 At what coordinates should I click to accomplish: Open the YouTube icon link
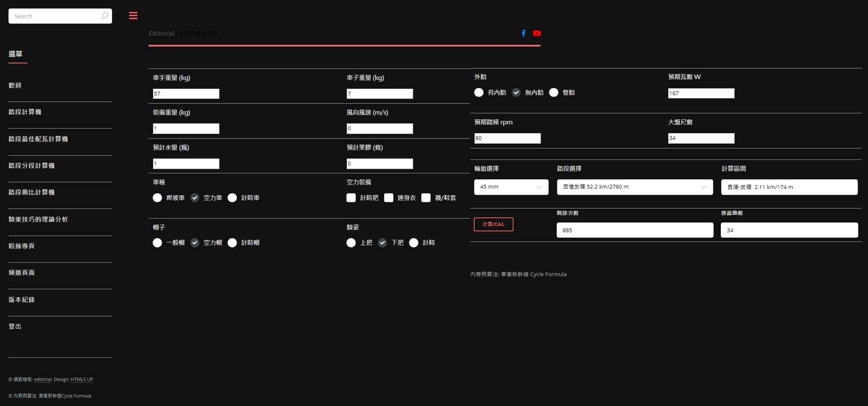coord(537,33)
